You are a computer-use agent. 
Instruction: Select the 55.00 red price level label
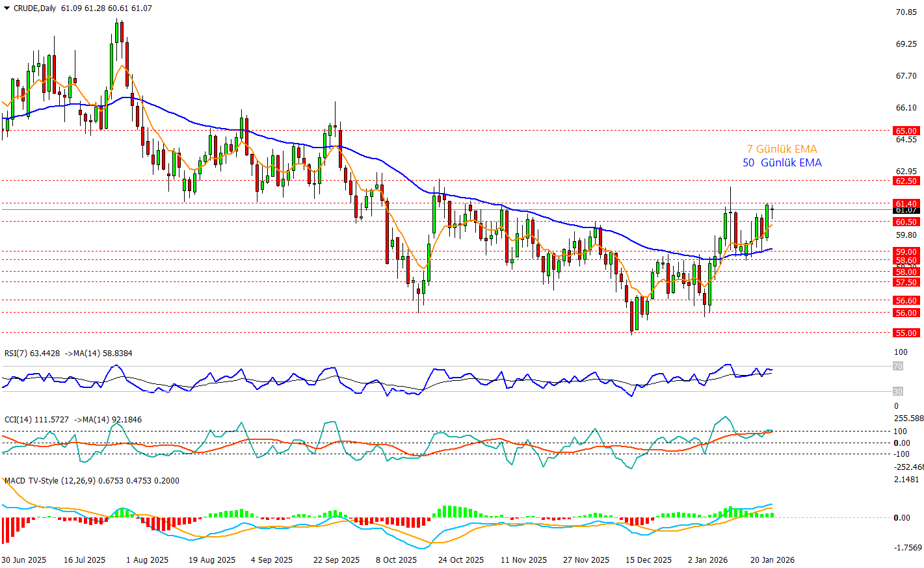coord(906,333)
